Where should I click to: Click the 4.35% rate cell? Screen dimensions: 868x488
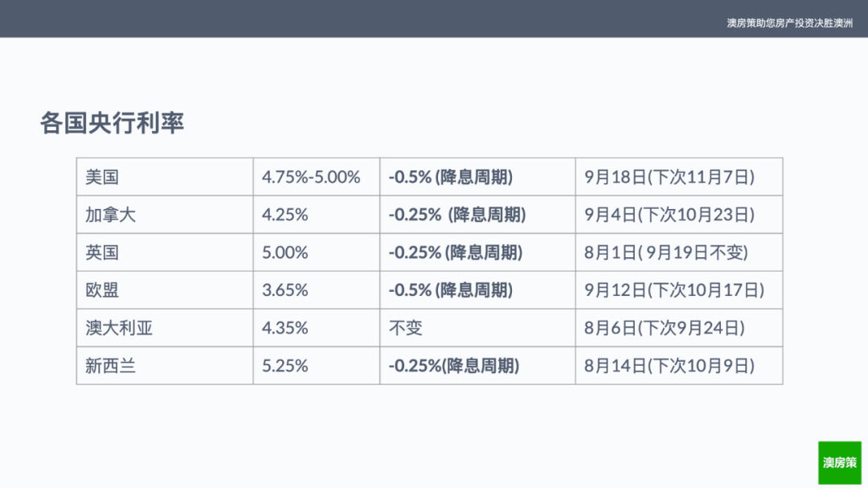click(x=317, y=327)
